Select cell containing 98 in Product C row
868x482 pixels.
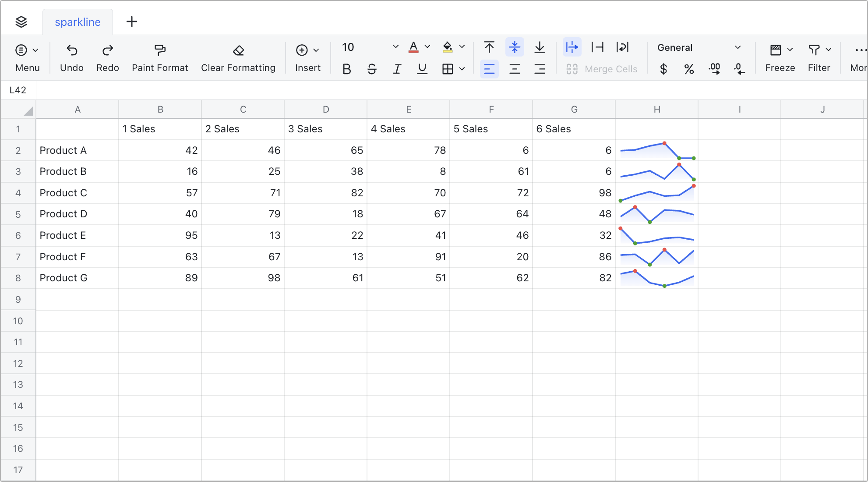click(574, 193)
